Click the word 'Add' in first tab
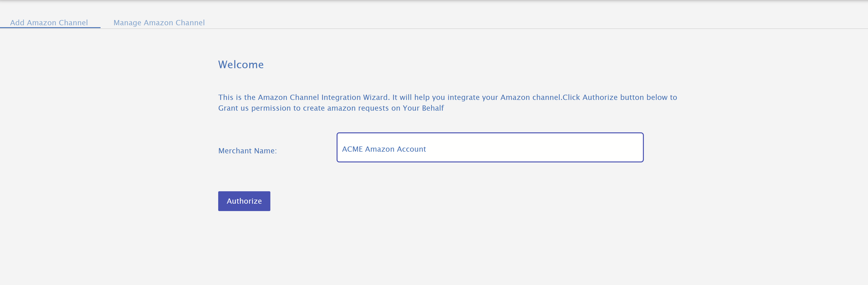The image size is (868, 285). [x=17, y=23]
